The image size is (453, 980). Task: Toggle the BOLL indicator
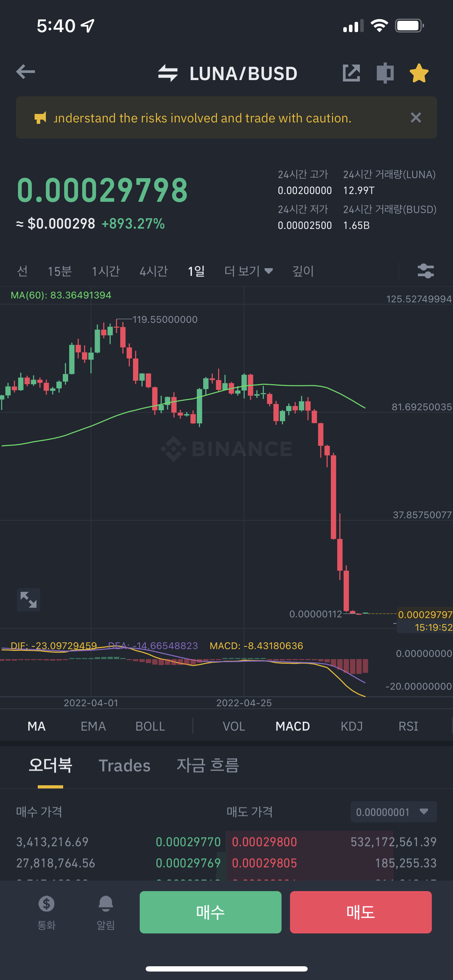point(150,726)
